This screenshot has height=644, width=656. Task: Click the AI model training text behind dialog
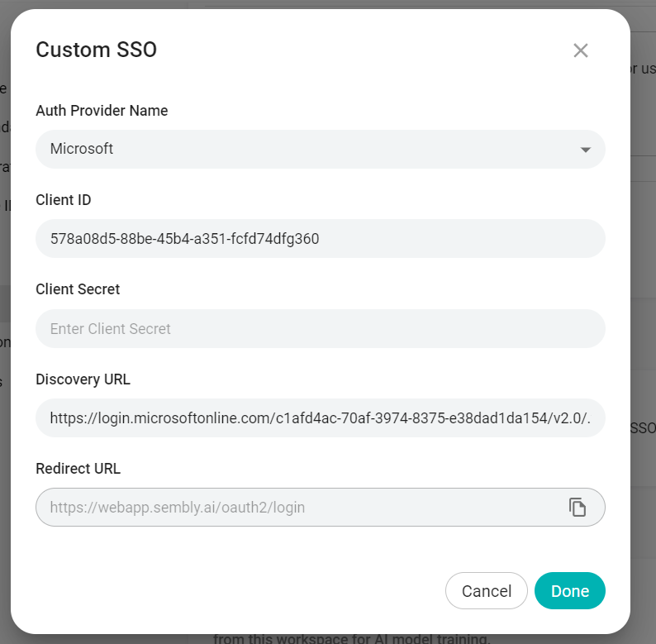click(350, 639)
